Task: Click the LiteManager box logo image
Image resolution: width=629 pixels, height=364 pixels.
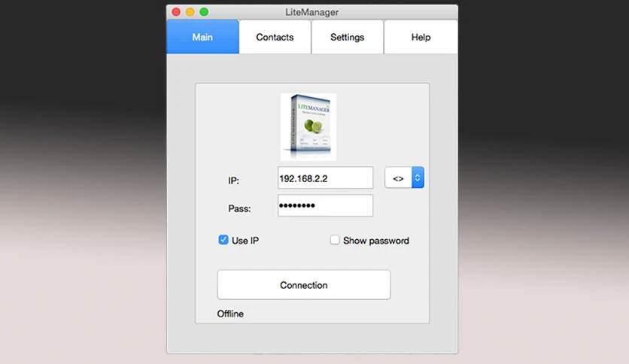Action: point(308,127)
